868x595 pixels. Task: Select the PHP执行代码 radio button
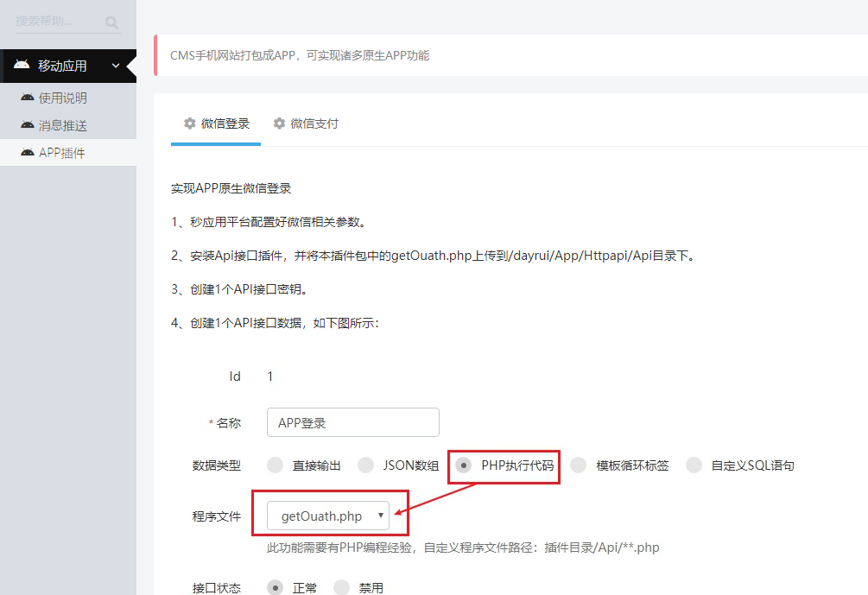click(463, 465)
